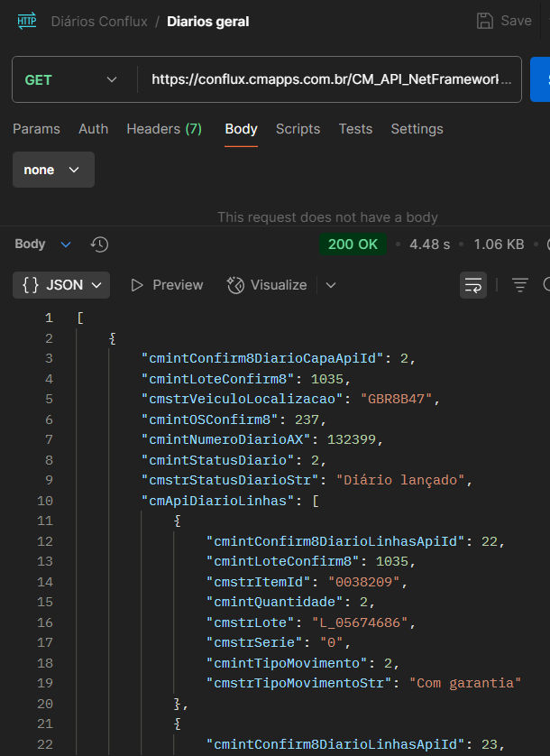Click the Visualize icon
Screen dimensions: 550x756
(235, 285)
